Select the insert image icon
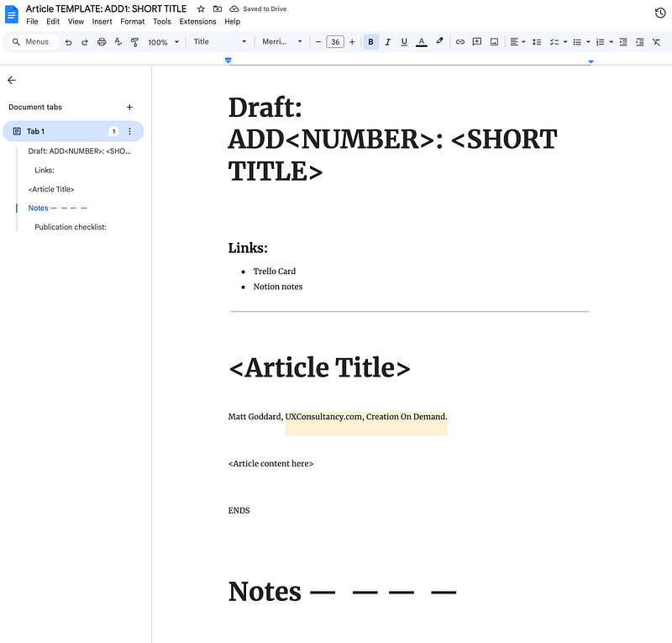 (x=494, y=41)
